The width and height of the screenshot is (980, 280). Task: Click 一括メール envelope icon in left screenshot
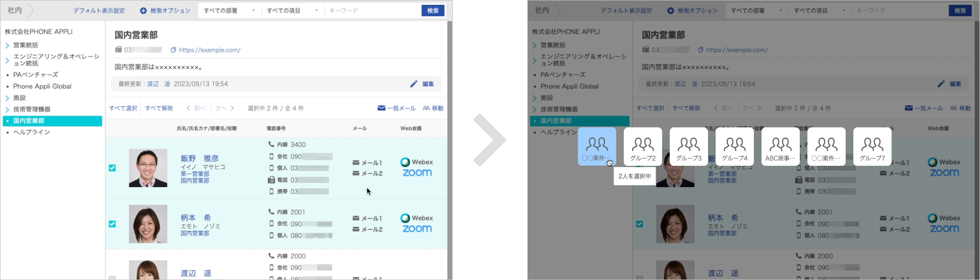pyautogui.click(x=381, y=108)
